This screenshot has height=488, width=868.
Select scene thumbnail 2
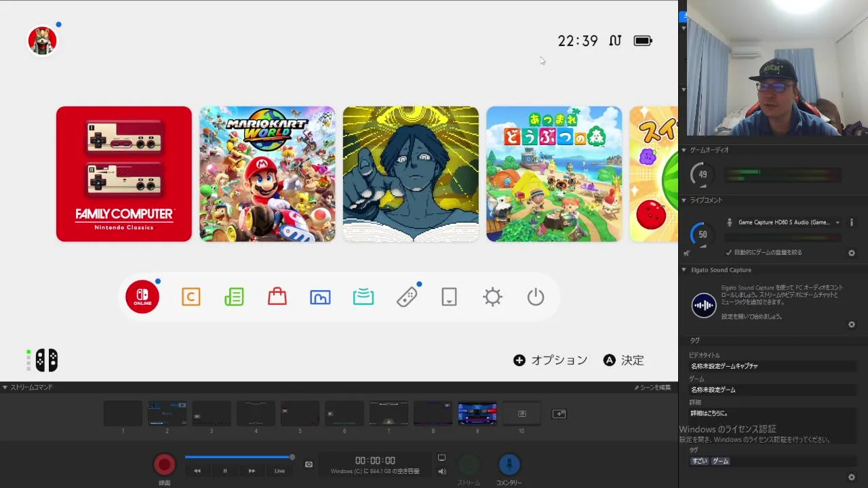pos(167,413)
